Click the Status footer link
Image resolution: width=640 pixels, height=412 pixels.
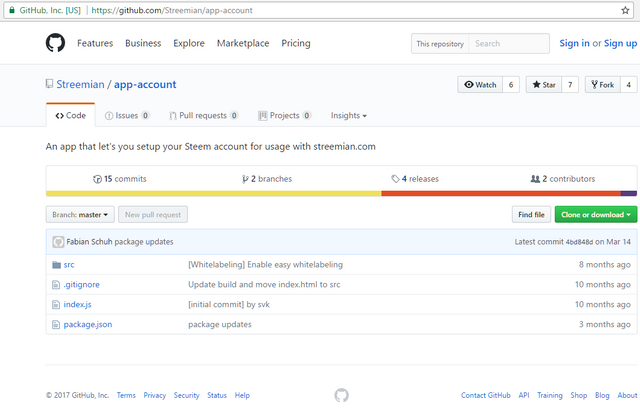pyautogui.click(x=217, y=395)
